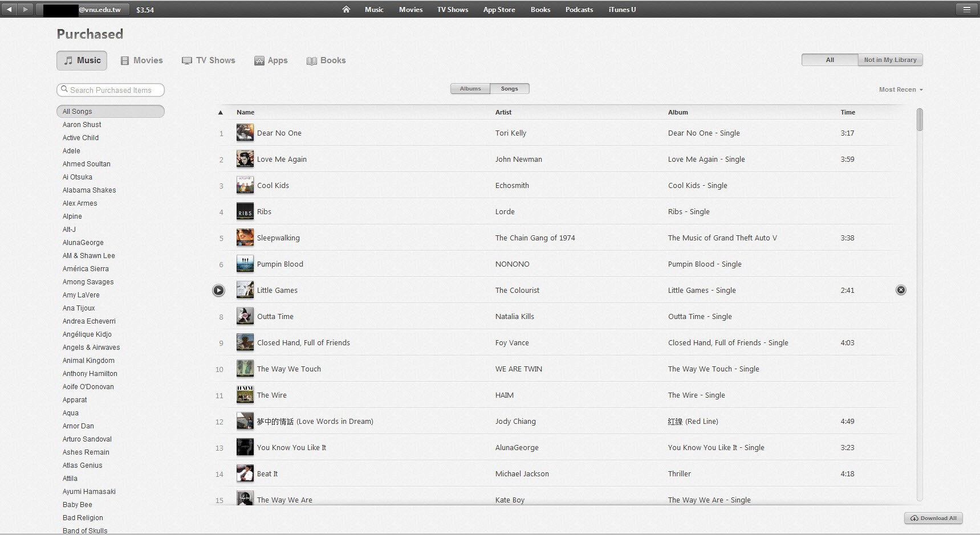Select All Songs in the artist list
The height and width of the screenshot is (535, 980).
(x=111, y=112)
